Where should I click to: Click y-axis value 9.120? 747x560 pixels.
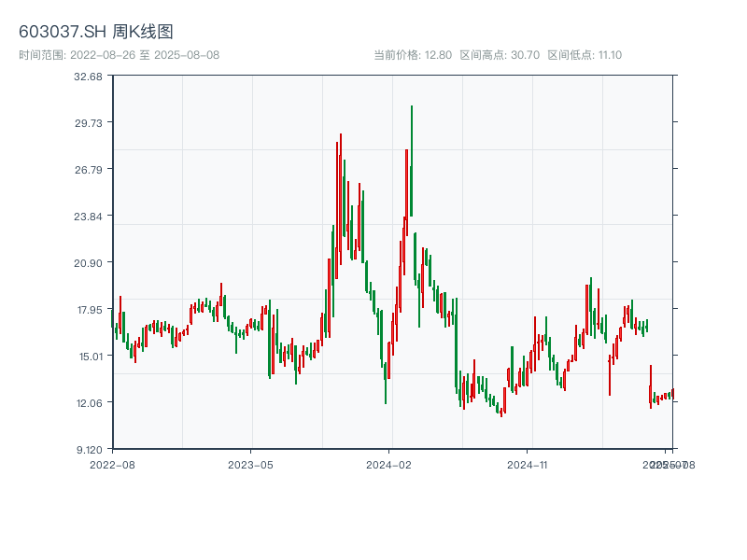click(x=89, y=450)
